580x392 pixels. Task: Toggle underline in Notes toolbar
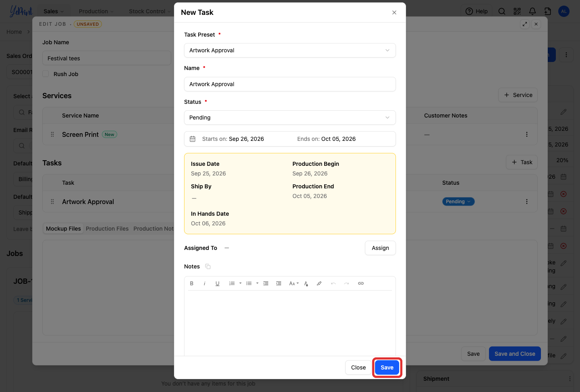(x=217, y=283)
